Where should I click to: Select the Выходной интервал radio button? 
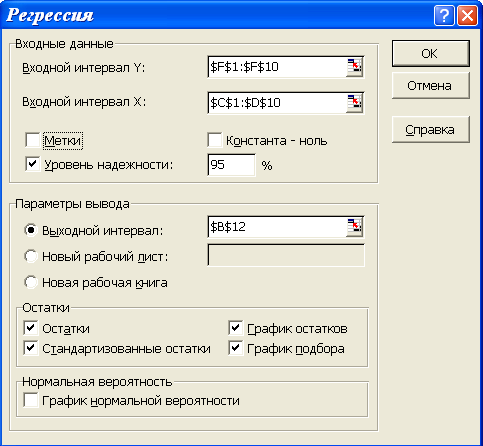(31, 230)
